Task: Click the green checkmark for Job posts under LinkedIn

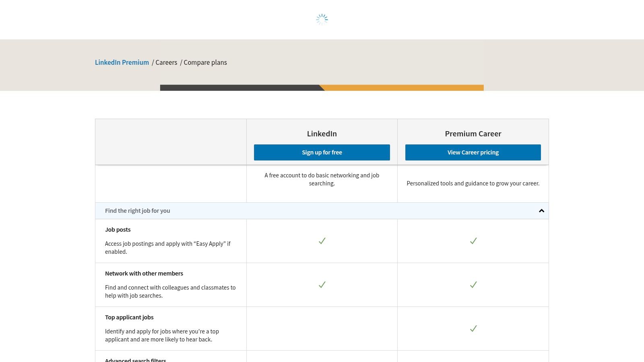Action: [322, 241]
